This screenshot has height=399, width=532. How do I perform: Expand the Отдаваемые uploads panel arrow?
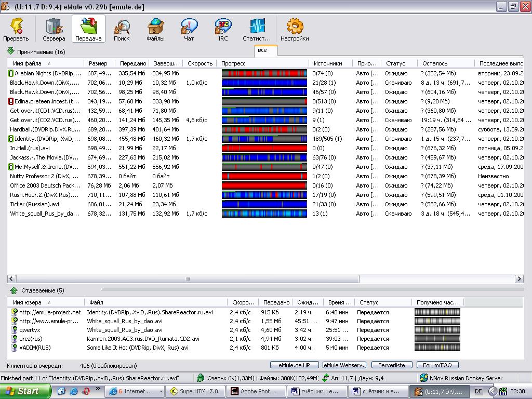pyautogui.click(x=14, y=290)
